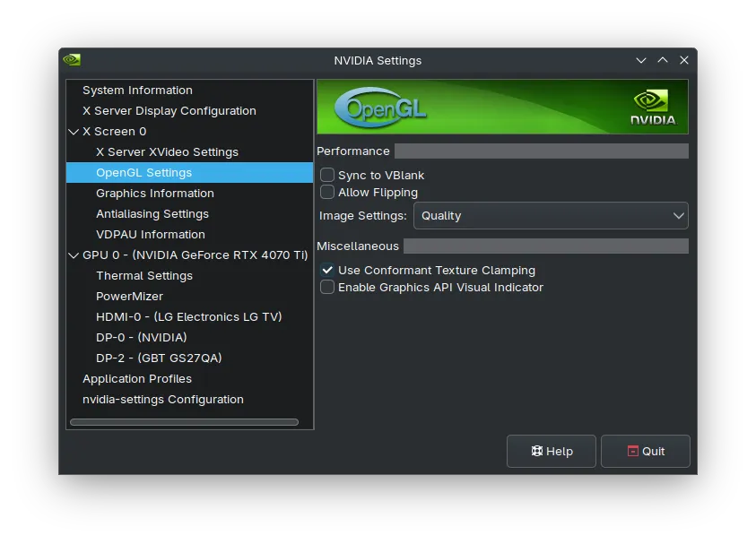
Task: Collapse the GPU 0 RTX 4070 Ti branch
Action: [x=74, y=255]
